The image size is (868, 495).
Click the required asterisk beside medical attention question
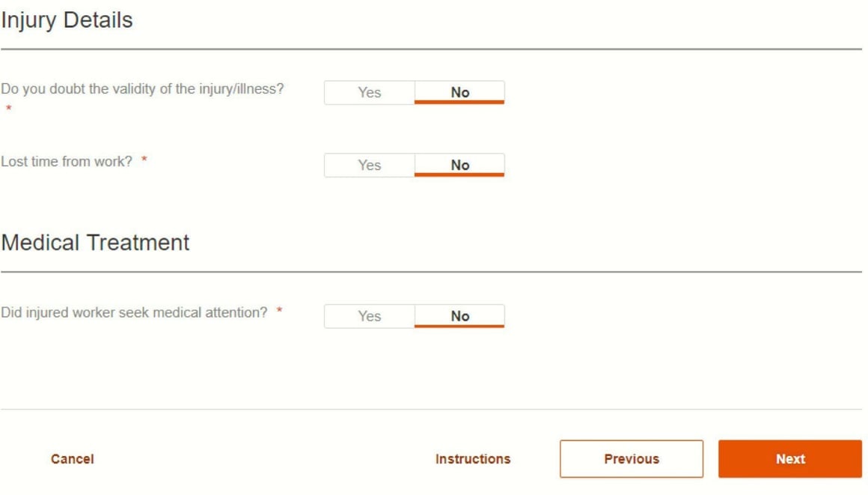[x=279, y=311]
